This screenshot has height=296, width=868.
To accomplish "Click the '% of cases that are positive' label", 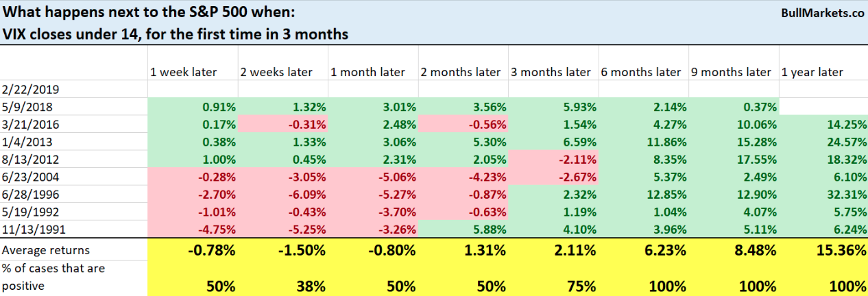I will coord(54,276).
